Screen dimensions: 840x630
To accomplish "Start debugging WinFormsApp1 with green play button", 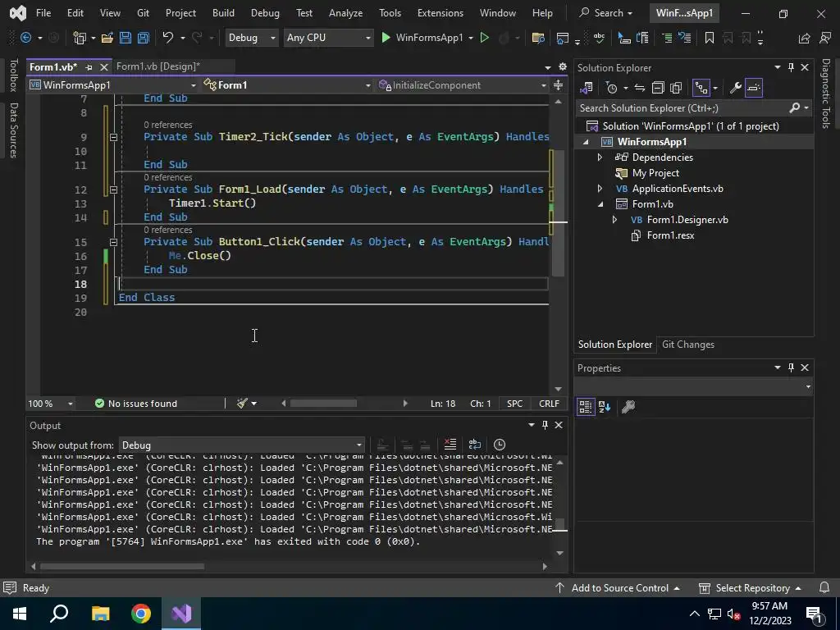I will click(x=386, y=38).
